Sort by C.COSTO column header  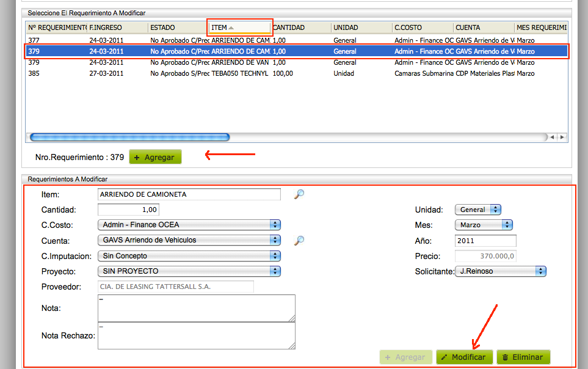pyautogui.click(x=423, y=27)
